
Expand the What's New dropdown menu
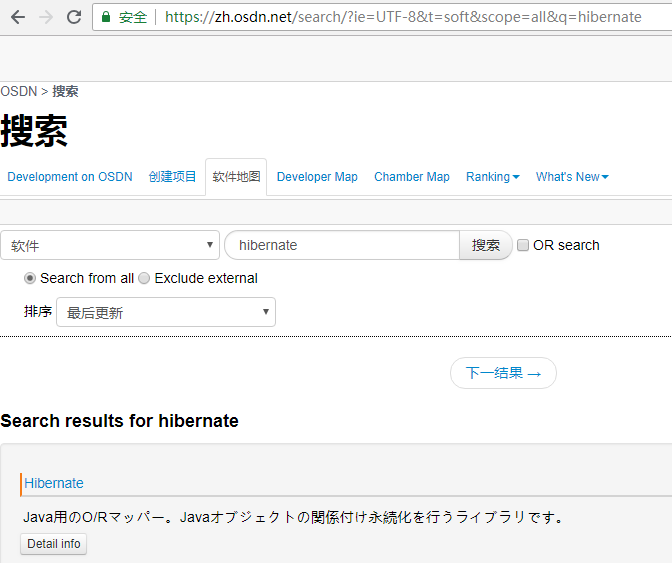[572, 177]
